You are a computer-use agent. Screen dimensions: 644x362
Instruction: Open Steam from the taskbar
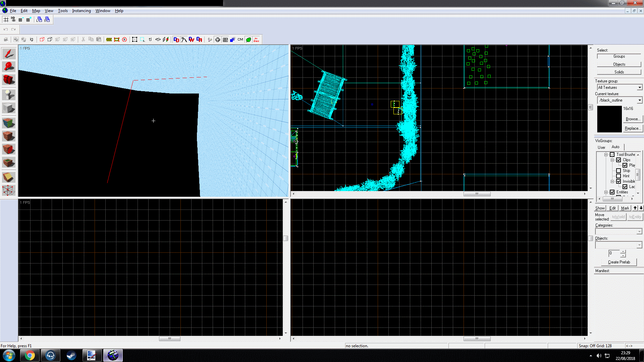click(x=71, y=355)
